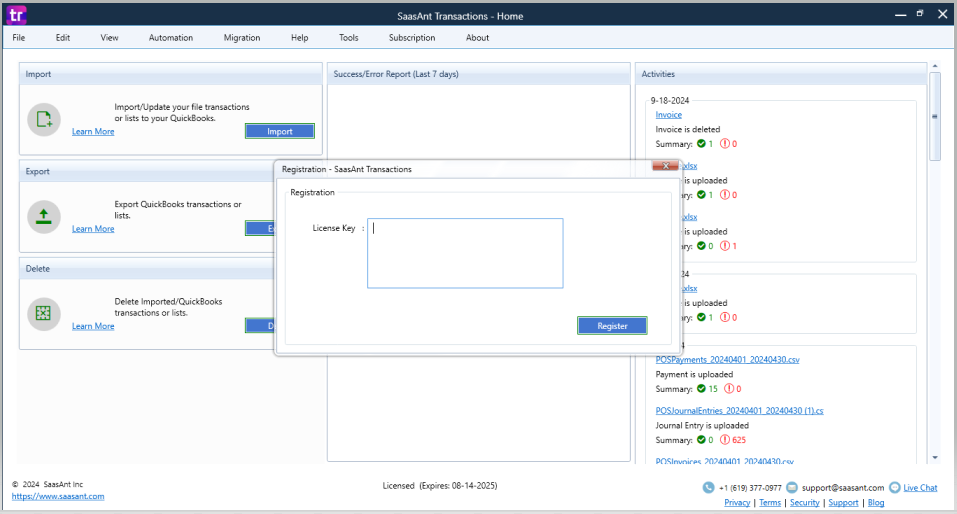Close the Registration dialog

tap(665, 165)
